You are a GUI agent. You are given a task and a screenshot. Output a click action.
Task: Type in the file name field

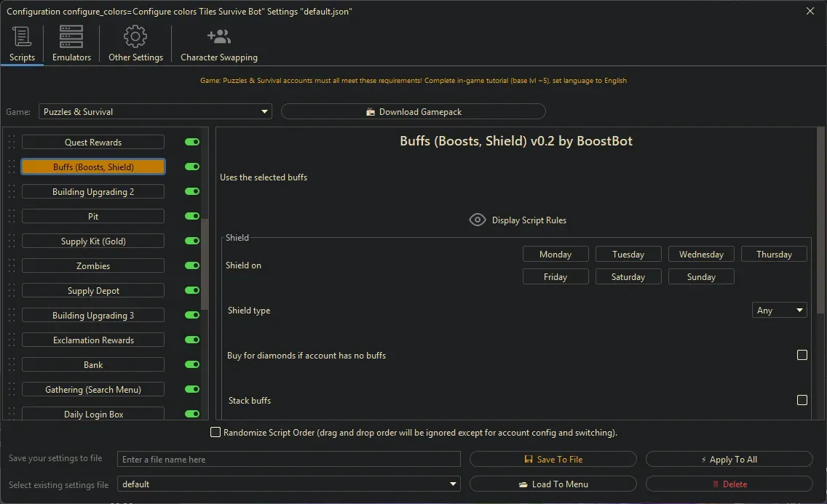289,460
